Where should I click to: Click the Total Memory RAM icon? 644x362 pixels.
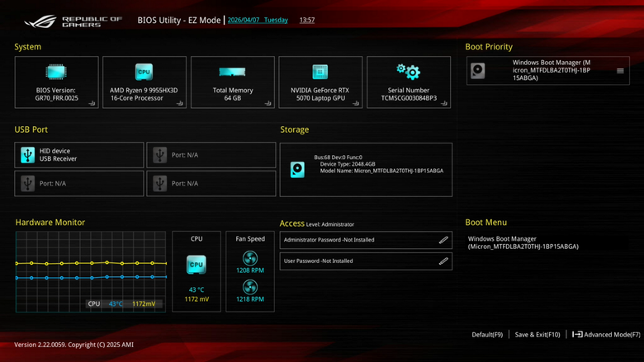[232, 73]
